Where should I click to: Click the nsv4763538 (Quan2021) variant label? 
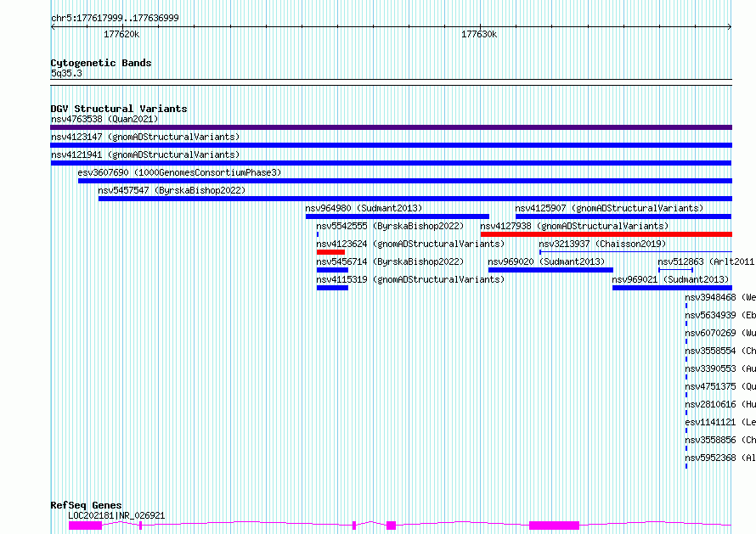(x=104, y=119)
